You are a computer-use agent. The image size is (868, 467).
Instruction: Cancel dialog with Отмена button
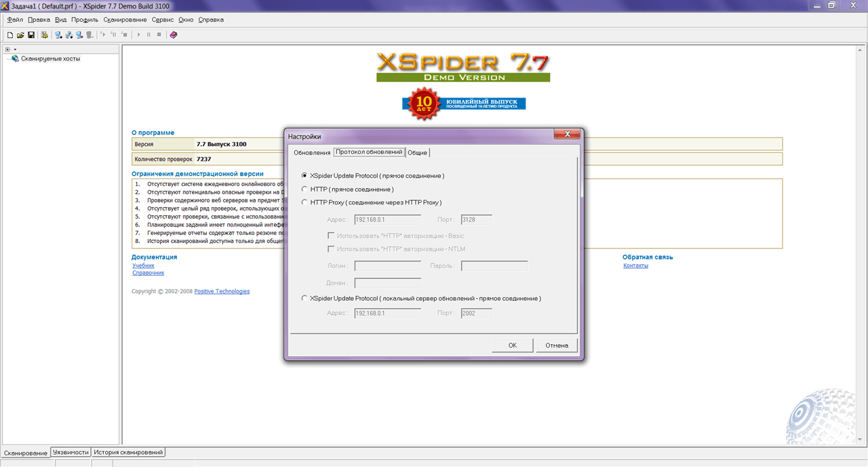coord(557,345)
